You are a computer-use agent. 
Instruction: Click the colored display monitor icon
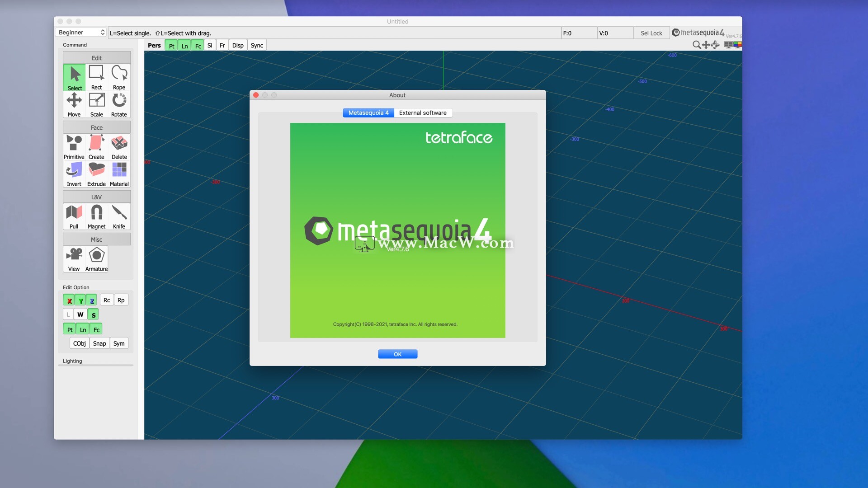(737, 45)
